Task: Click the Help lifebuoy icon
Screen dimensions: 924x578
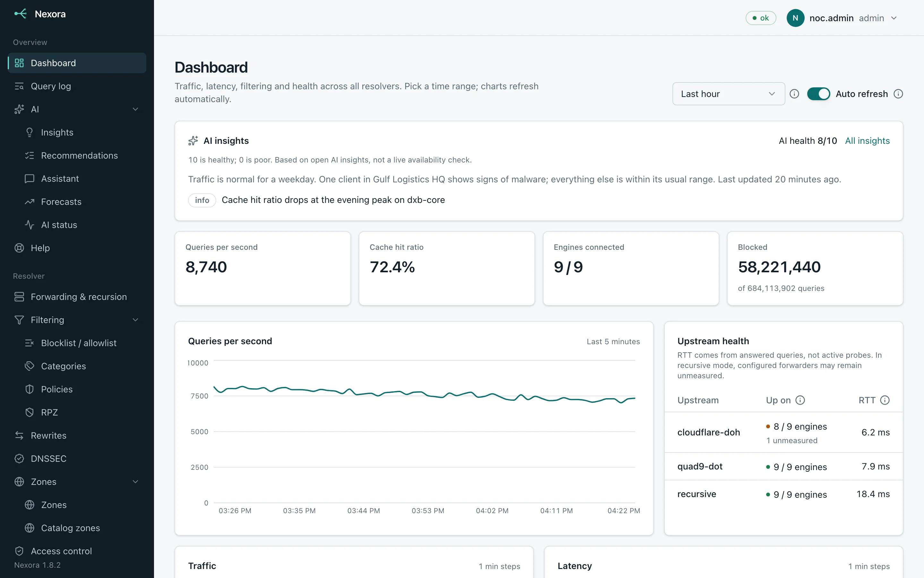Action: tap(19, 248)
